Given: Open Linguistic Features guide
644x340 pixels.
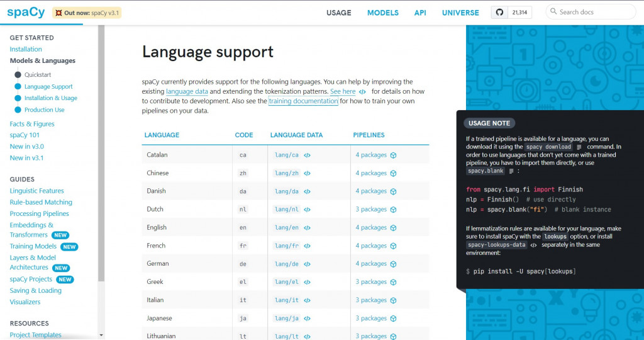Looking at the screenshot, I should [37, 191].
